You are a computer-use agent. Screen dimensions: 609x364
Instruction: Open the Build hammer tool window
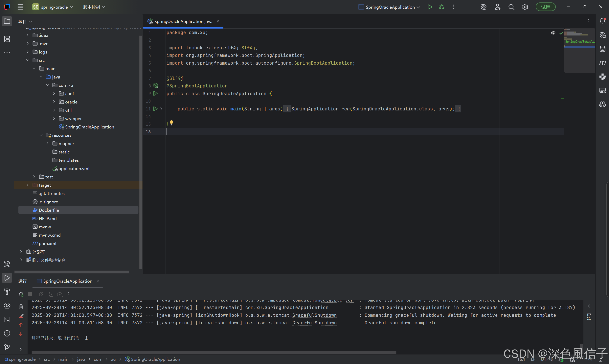(x=7, y=292)
